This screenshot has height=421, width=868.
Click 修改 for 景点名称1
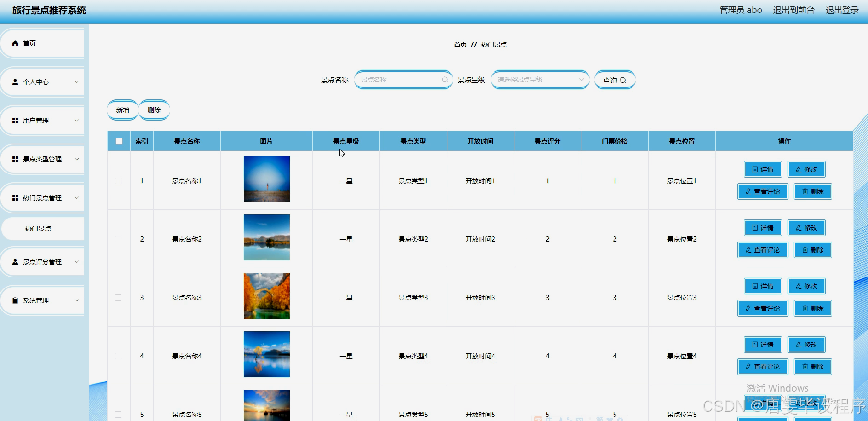tap(806, 169)
